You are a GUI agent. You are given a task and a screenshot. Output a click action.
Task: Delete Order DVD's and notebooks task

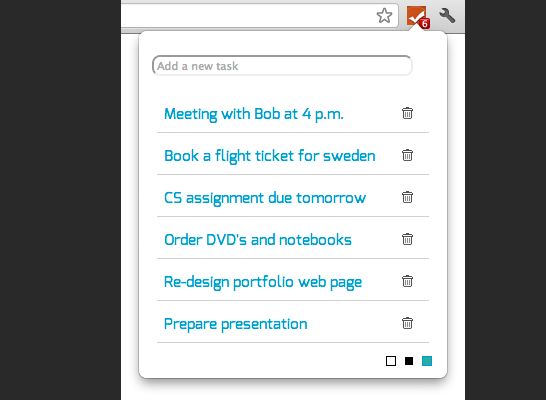[407, 239]
